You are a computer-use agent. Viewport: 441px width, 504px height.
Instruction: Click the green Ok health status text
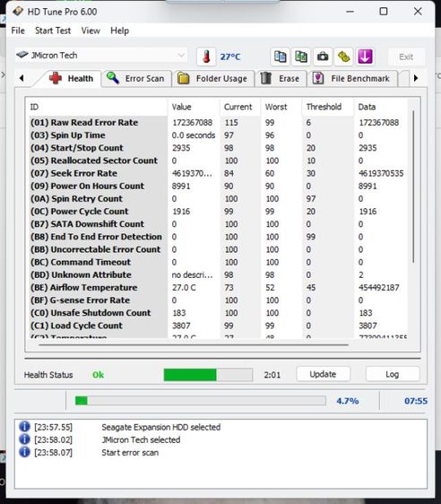pos(98,375)
